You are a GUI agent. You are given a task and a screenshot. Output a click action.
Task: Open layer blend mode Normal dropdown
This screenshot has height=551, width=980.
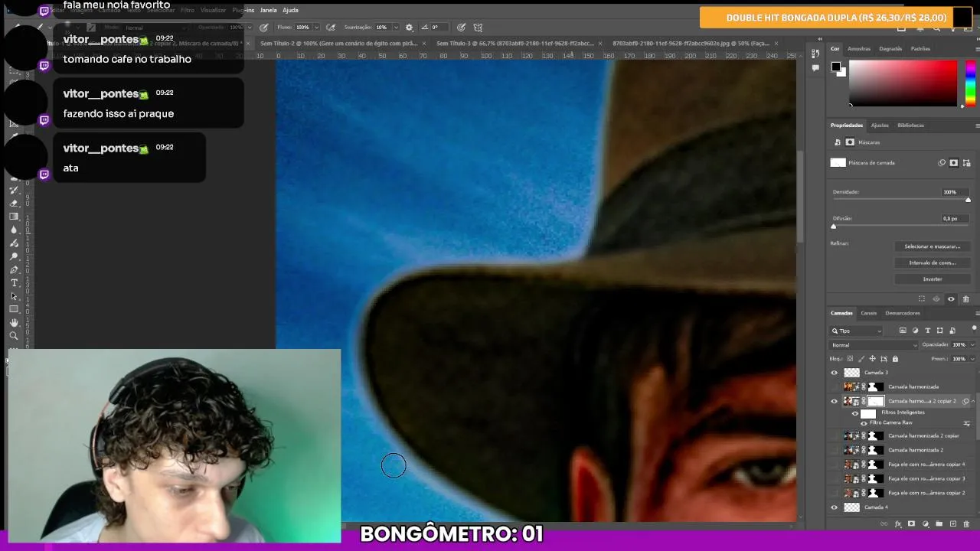[874, 345]
